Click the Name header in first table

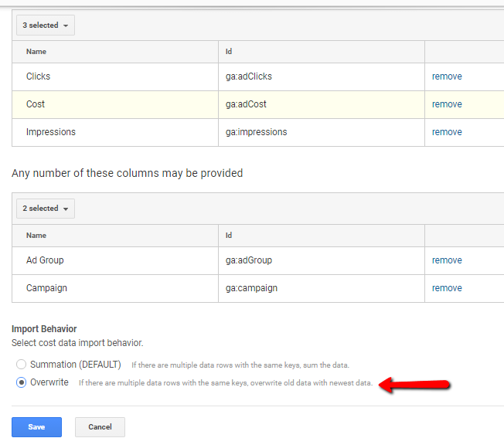click(x=36, y=52)
